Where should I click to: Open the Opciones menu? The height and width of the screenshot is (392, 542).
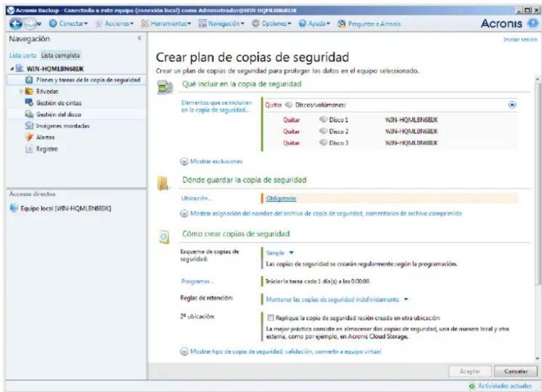coord(272,24)
